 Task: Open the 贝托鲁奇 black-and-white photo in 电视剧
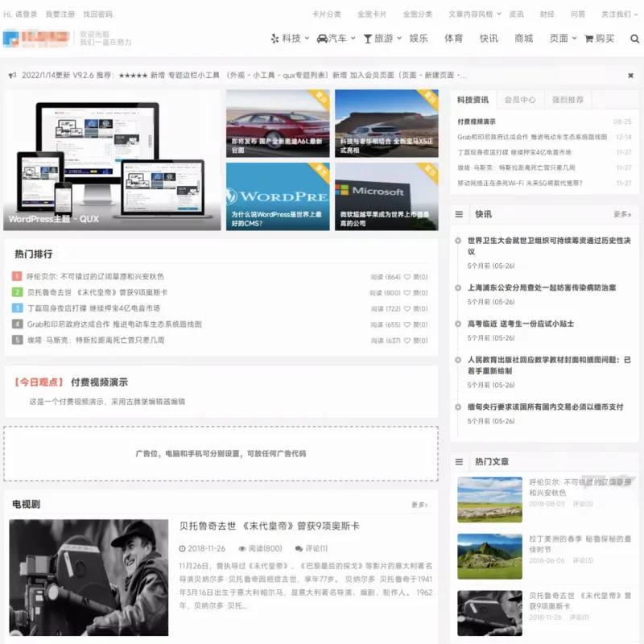(x=89, y=577)
